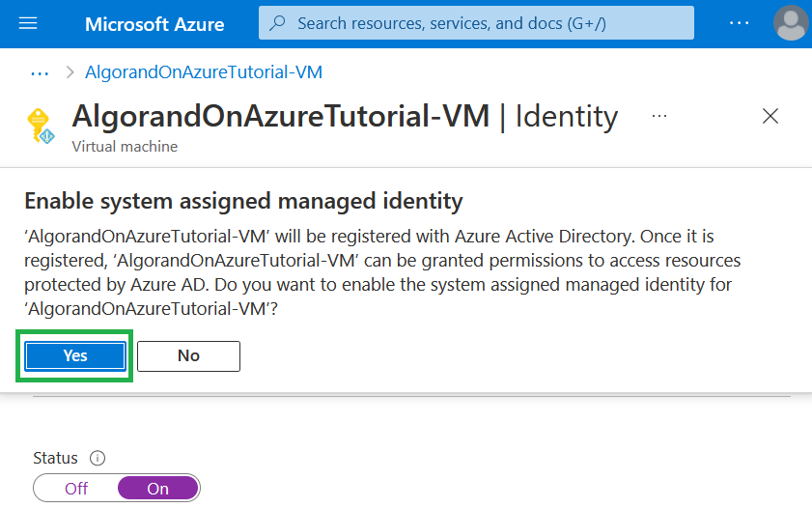The width and height of the screenshot is (812, 508).
Task: Click the search magnifier icon
Action: tap(278, 22)
